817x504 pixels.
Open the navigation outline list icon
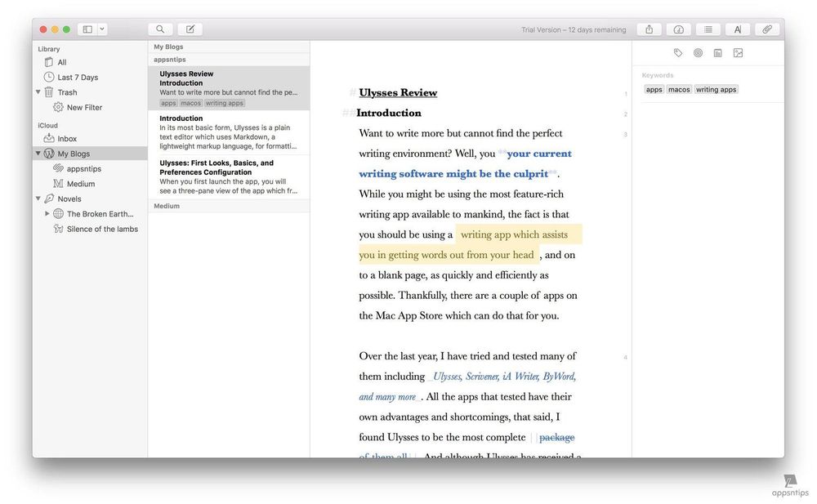(x=708, y=29)
